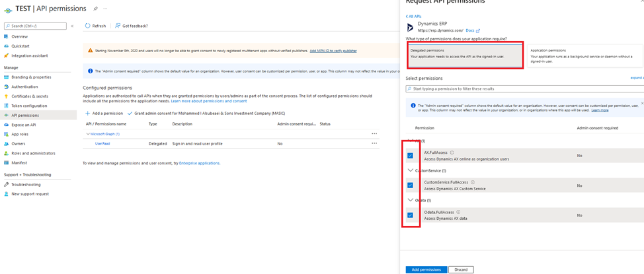
Task: Open New support request icon
Action: pyautogui.click(x=6, y=193)
